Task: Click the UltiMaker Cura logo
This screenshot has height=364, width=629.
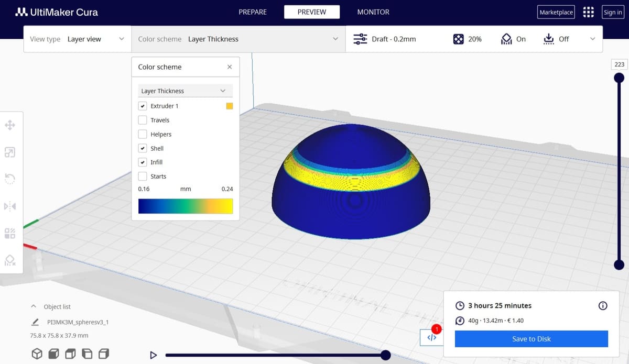Action: coord(57,12)
